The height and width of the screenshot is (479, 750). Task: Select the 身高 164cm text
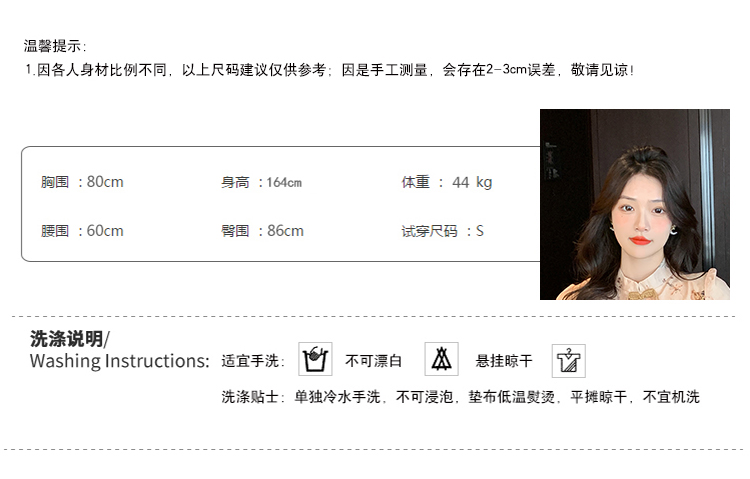[261, 182]
